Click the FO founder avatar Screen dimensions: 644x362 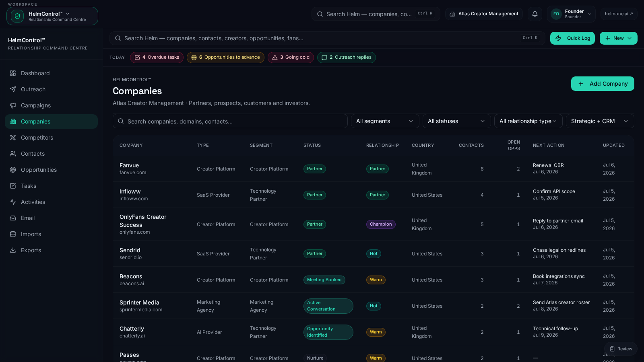coord(556,14)
